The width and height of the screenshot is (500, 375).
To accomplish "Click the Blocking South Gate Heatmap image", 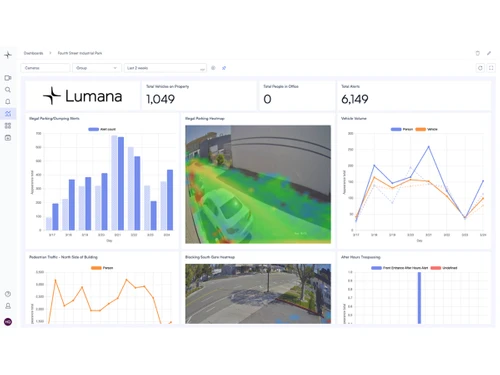I will 258,294.
